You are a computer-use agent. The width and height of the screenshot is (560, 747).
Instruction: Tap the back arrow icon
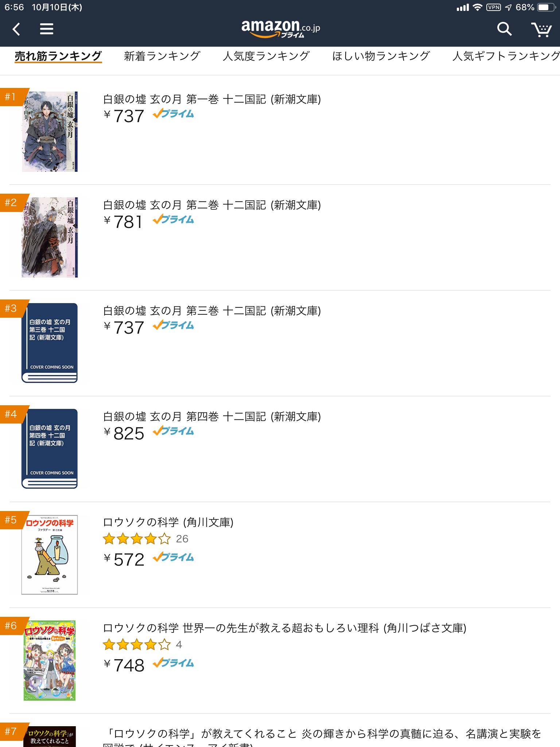[16, 29]
